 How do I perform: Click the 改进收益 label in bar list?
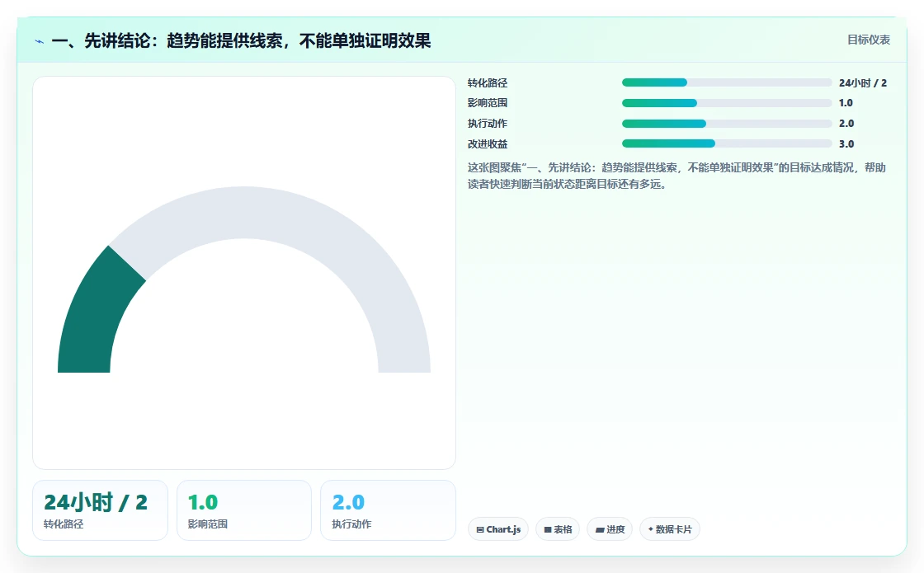(x=488, y=143)
